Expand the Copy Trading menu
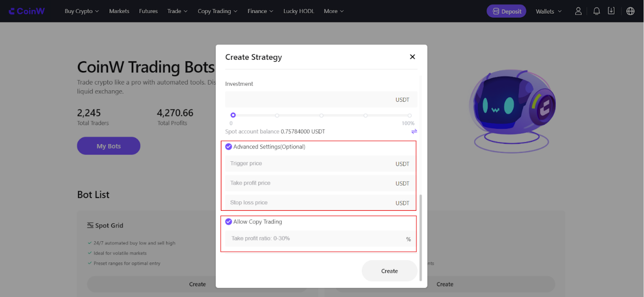This screenshot has height=297, width=644. [218, 11]
